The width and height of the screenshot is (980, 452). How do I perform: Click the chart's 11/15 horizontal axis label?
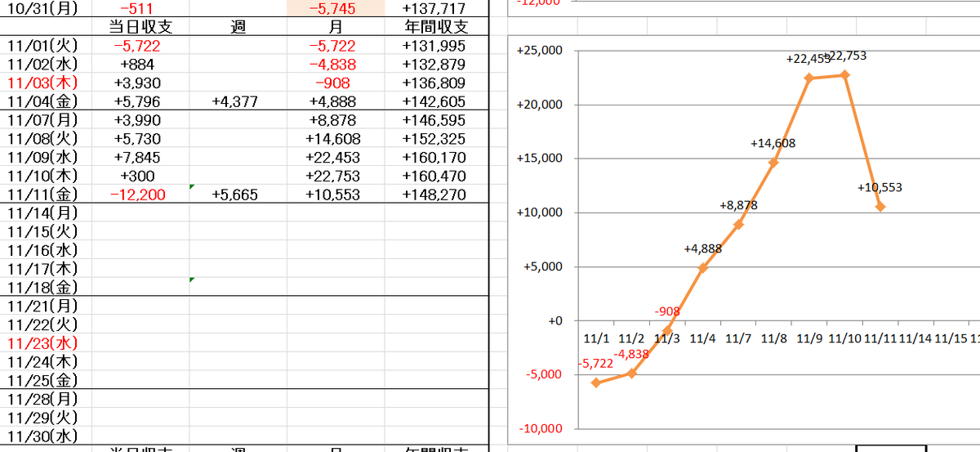[951, 338]
